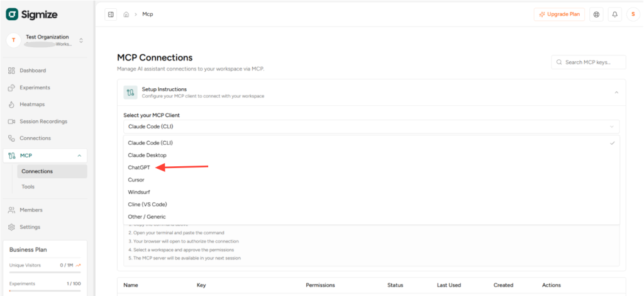644x296 pixels.
Task: Click the search magnifier icon
Action: click(559, 62)
